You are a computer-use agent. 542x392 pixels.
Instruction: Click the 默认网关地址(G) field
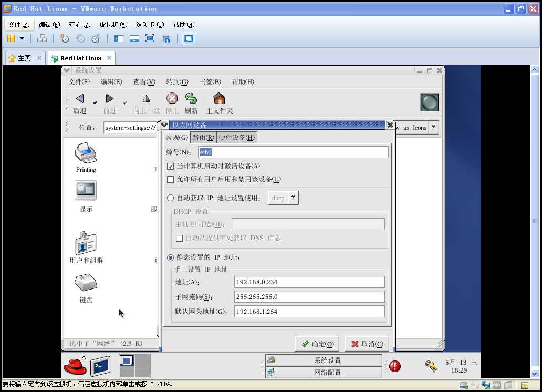[x=309, y=312]
